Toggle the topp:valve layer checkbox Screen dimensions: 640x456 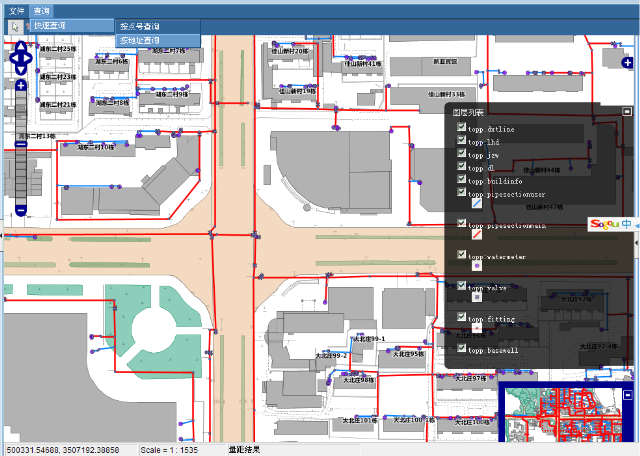(x=462, y=286)
